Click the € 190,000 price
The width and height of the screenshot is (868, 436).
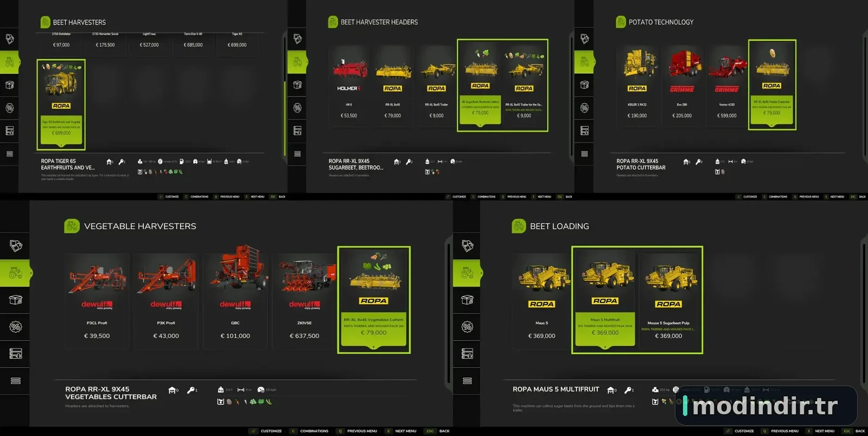point(638,116)
